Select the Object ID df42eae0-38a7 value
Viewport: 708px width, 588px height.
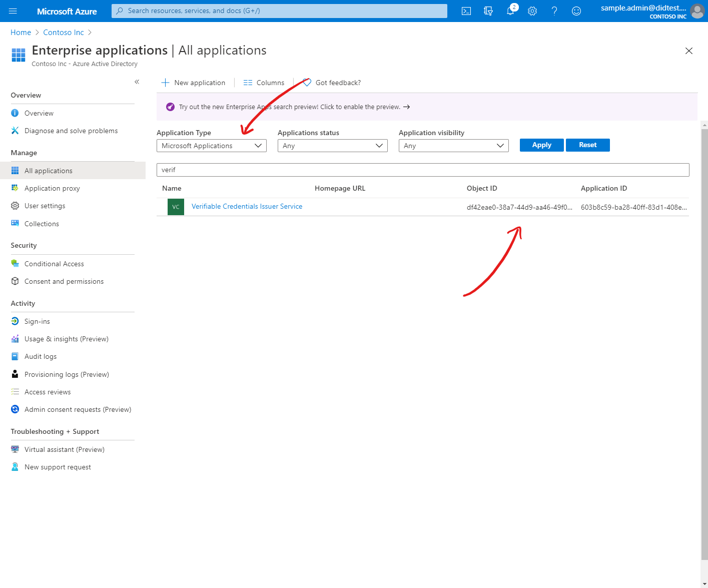point(519,207)
